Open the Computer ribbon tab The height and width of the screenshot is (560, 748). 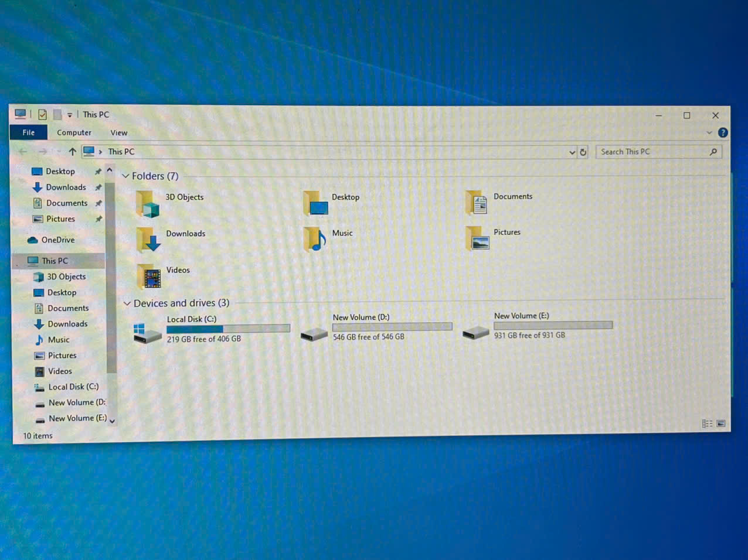(74, 133)
